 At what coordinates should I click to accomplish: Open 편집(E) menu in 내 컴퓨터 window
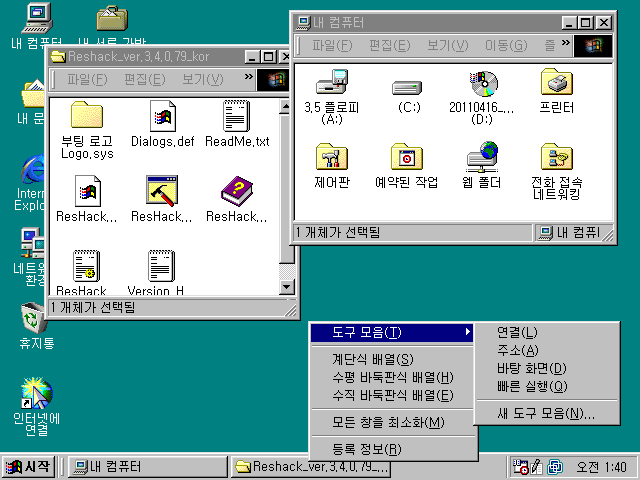point(389,45)
